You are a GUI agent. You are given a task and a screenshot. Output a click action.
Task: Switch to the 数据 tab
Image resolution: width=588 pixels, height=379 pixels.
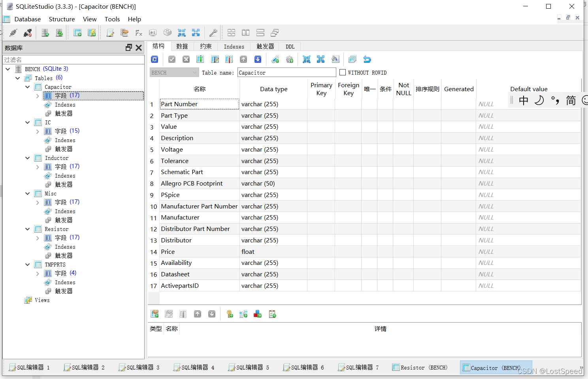182,47
